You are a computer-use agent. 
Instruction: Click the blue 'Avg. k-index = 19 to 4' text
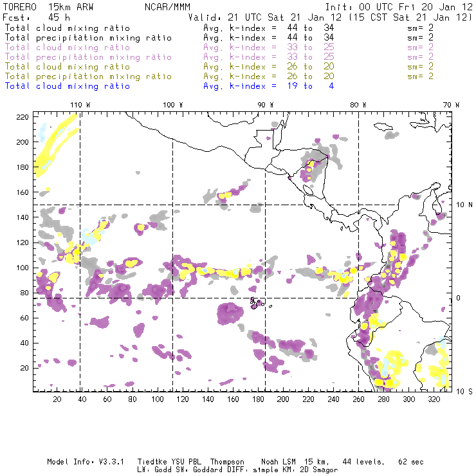click(x=269, y=86)
